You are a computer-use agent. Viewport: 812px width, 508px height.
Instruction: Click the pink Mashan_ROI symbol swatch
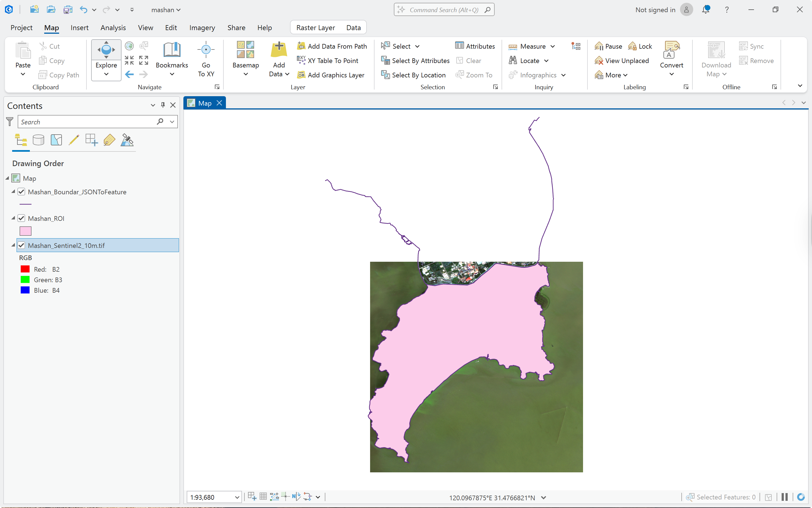click(25, 231)
